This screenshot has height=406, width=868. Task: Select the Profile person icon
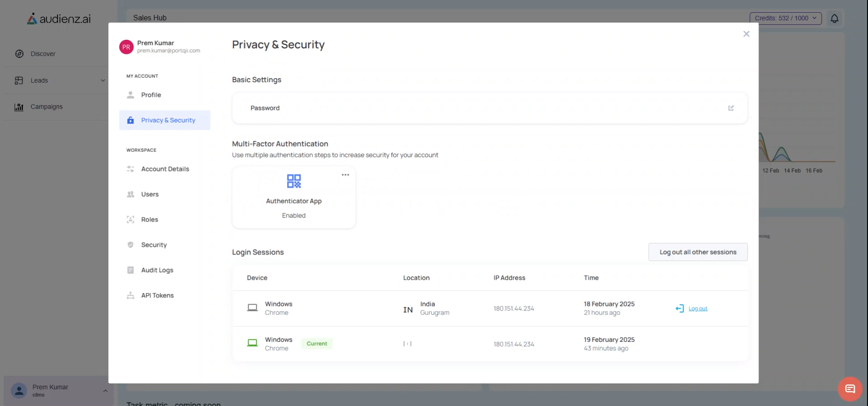tap(131, 95)
